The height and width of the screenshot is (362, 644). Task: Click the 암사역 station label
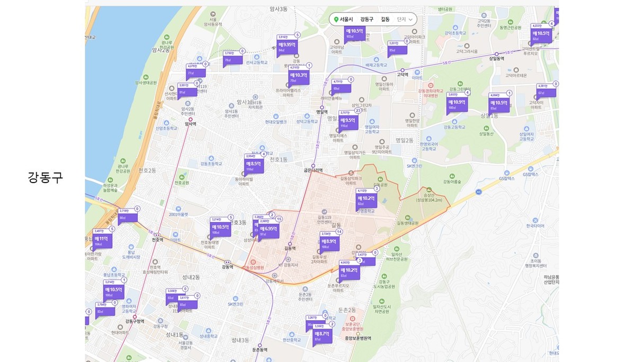pyautogui.click(x=191, y=123)
